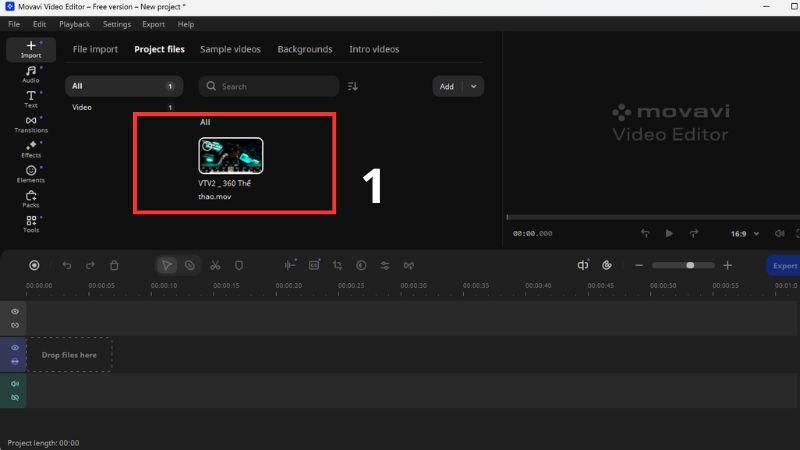Screen dimensions: 800x450
Task: Open the Transitions panel
Action: [x=31, y=124]
